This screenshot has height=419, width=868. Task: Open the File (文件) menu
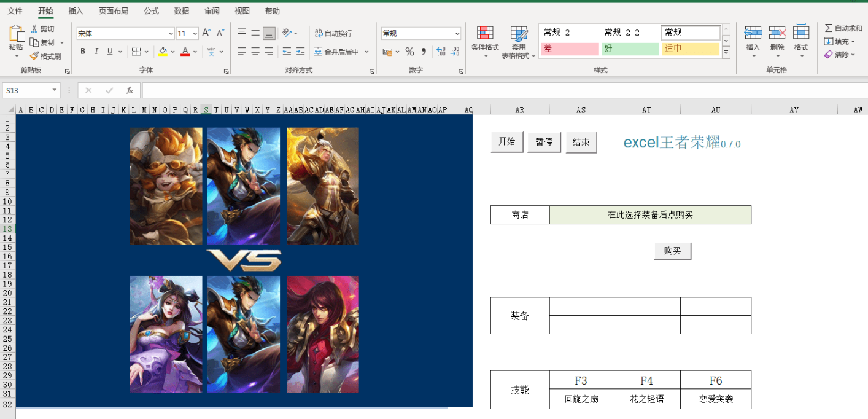[x=15, y=11]
